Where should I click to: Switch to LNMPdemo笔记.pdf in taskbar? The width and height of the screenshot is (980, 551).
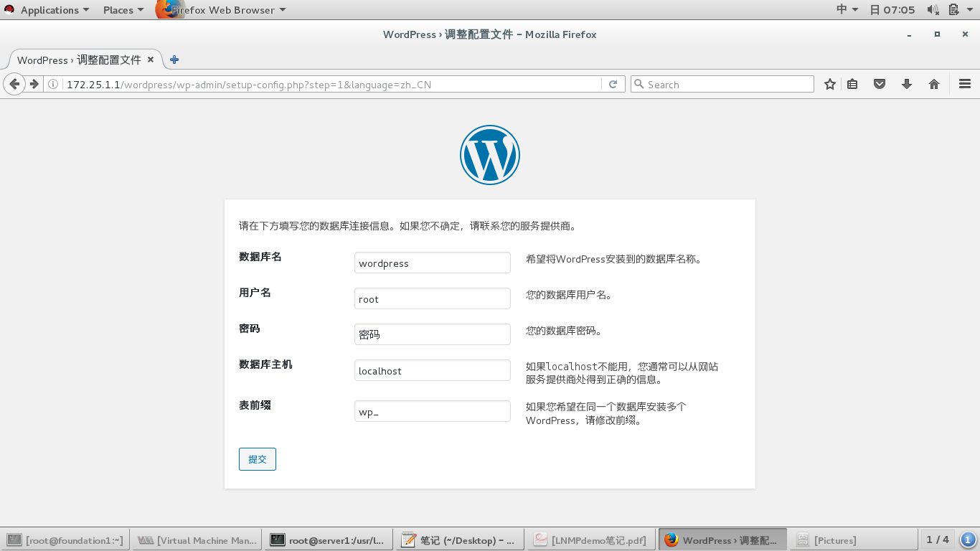pyautogui.click(x=591, y=540)
